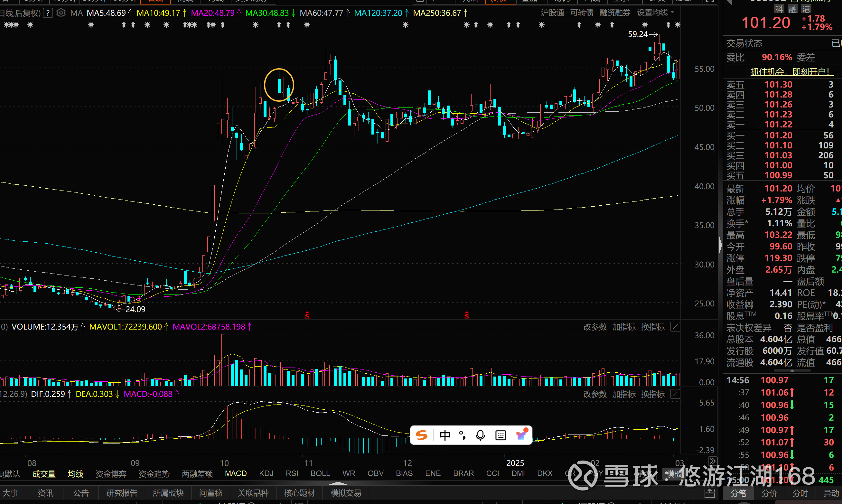Image resolution: width=842 pixels, height=504 pixels.
Task: Click 改参数 in volume panel
Action: [595, 327]
